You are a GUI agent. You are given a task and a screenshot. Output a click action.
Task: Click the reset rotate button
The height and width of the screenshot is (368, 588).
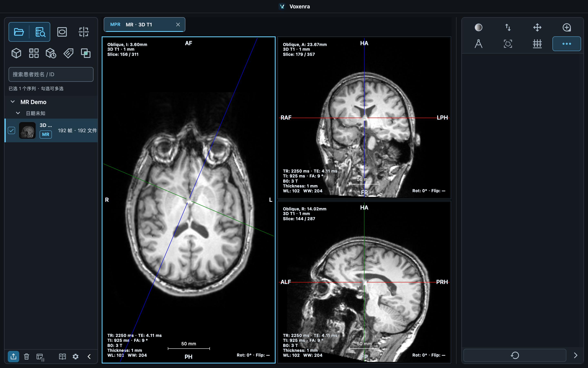tap(515, 355)
